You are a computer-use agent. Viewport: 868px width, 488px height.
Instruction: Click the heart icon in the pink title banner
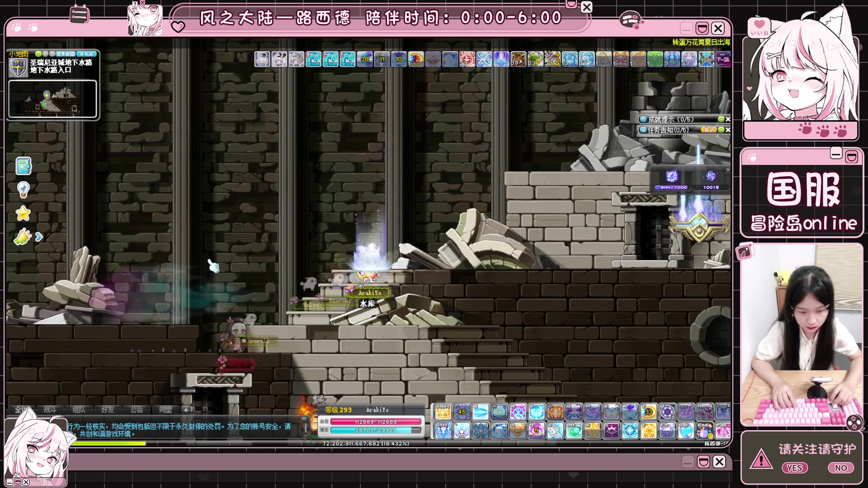coord(178,27)
